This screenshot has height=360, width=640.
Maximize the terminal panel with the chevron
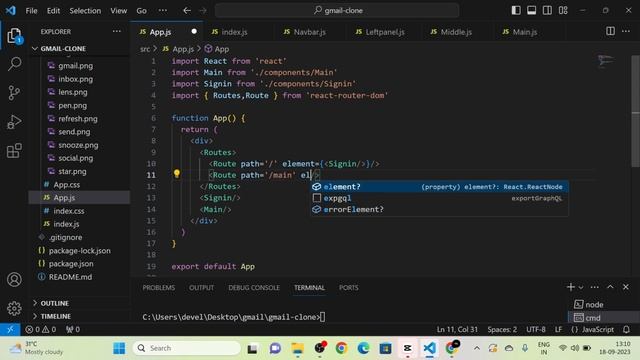pyautogui.click(x=610, y=287)
